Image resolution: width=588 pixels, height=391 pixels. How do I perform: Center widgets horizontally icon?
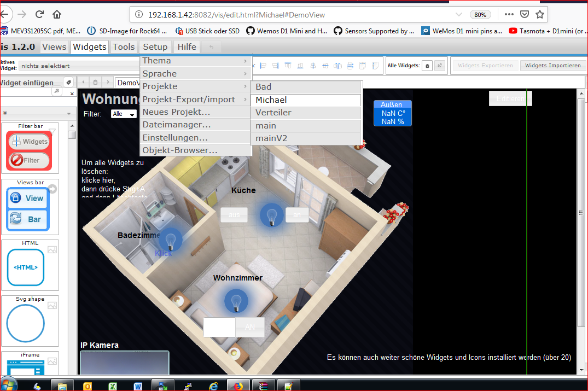(325, 66)
